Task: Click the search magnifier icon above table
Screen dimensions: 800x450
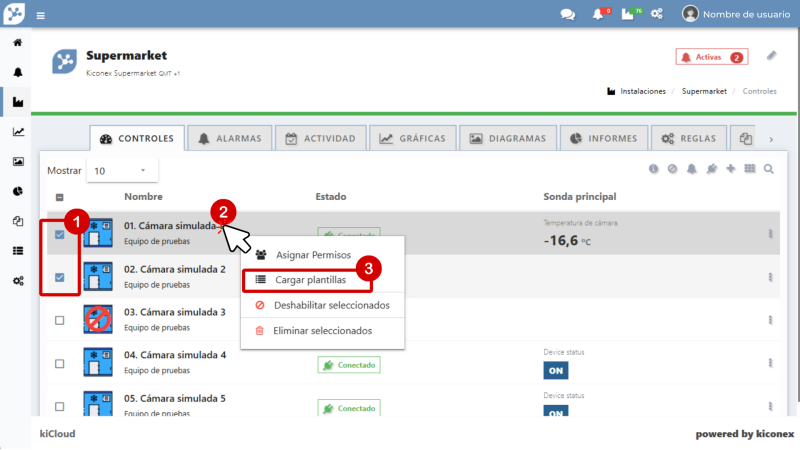Action: (x=769, y=170)
